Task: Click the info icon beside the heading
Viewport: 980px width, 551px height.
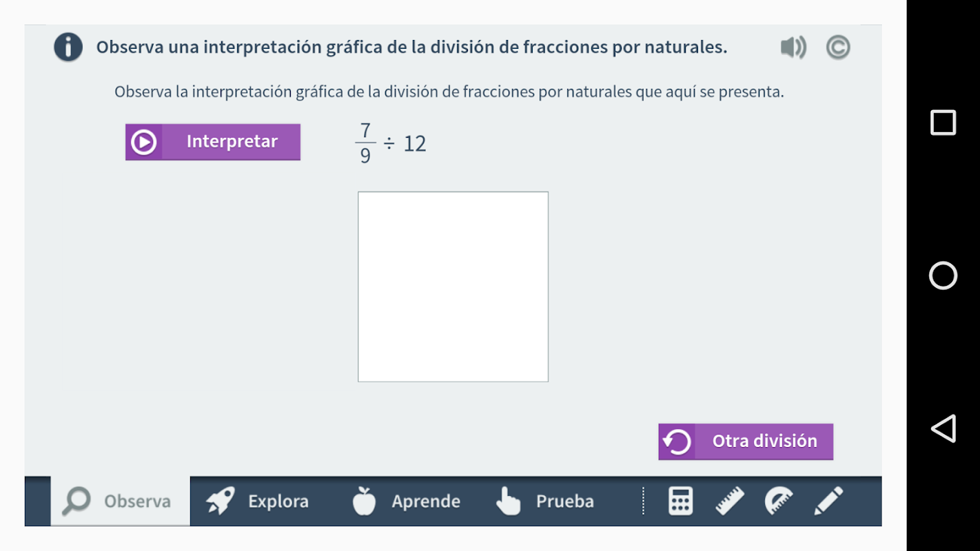Action: [x=68, y=48]
